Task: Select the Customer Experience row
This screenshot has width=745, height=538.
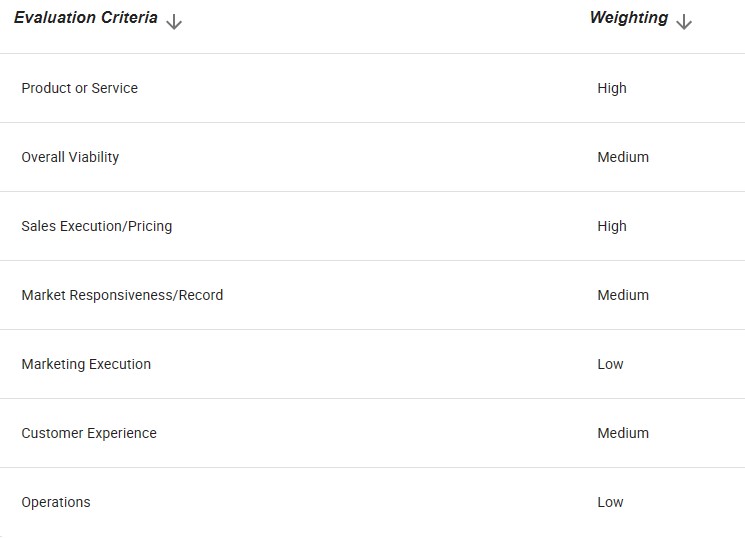Action: (372, 433)
